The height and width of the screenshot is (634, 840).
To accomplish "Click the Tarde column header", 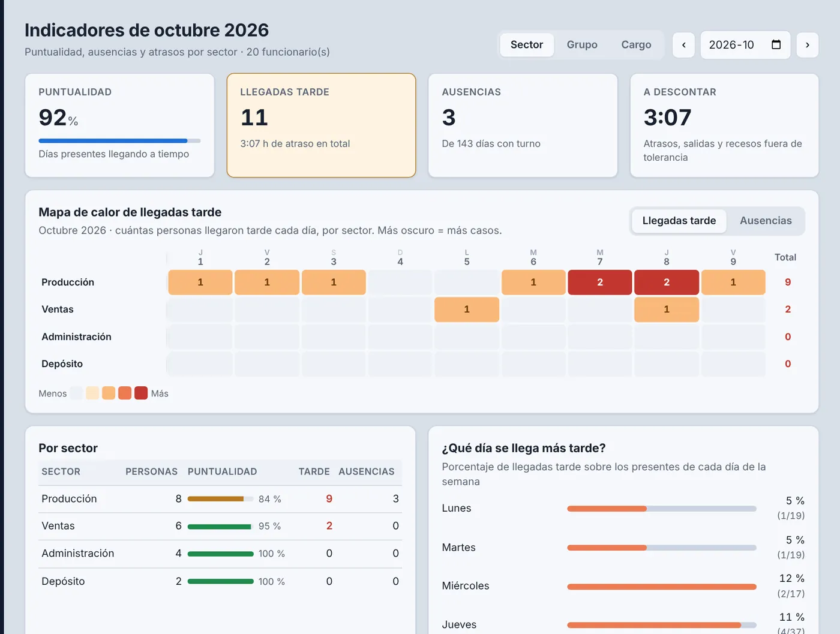I will 314,471.
